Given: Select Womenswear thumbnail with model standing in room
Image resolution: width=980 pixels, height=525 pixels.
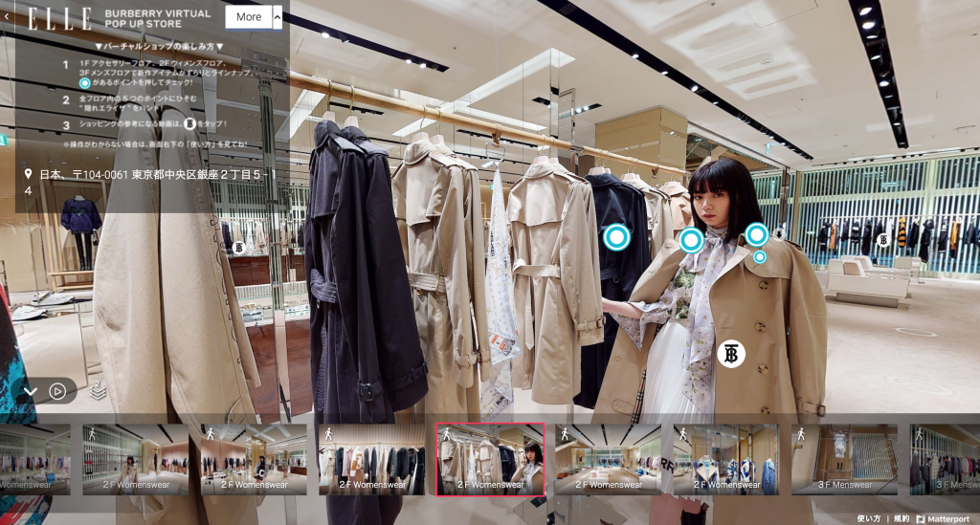Looking at the screenshot, I should click(x=136, y=459).
